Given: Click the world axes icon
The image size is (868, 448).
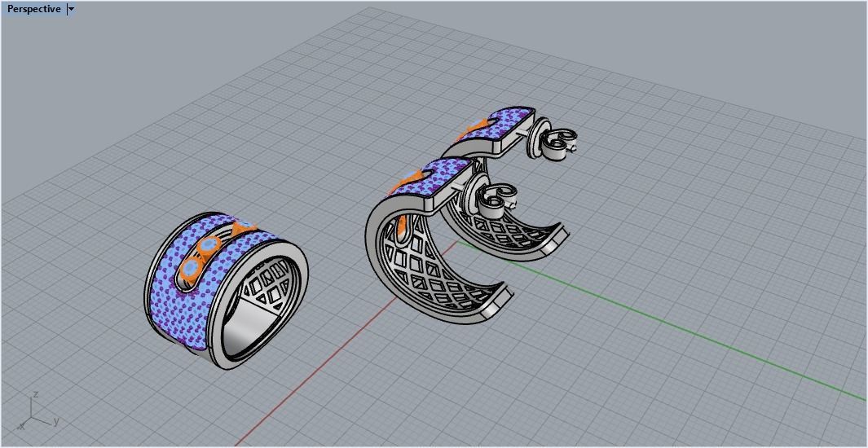Looking at the screenshot, I should [37, 411].
